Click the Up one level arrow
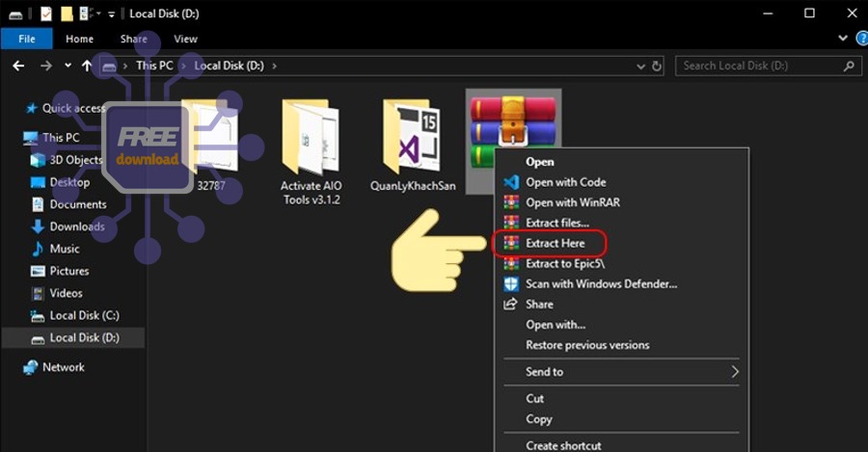868x452 pixels. pos(87,66)
